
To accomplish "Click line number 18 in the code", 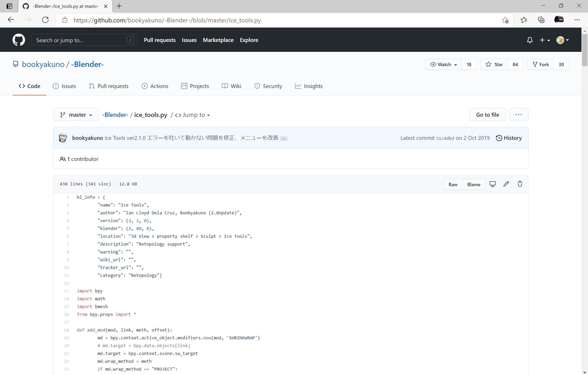I will click(66, 330).
